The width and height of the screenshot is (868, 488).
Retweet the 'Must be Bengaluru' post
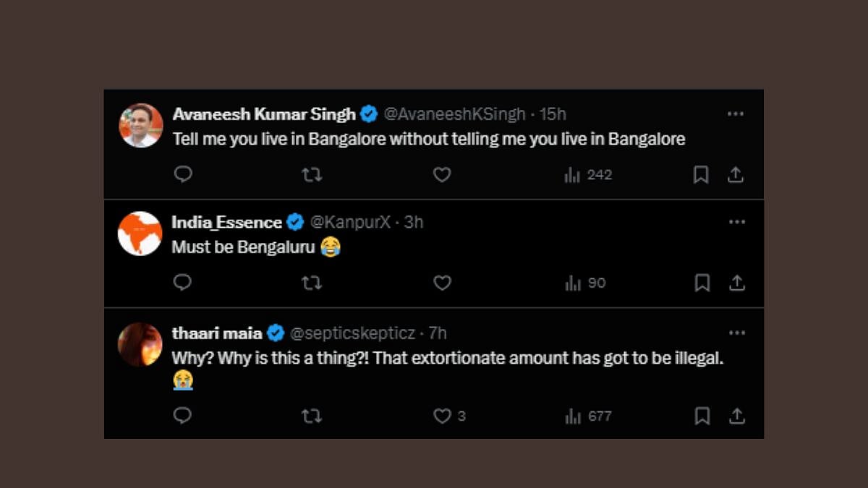[x=312, y=283]
